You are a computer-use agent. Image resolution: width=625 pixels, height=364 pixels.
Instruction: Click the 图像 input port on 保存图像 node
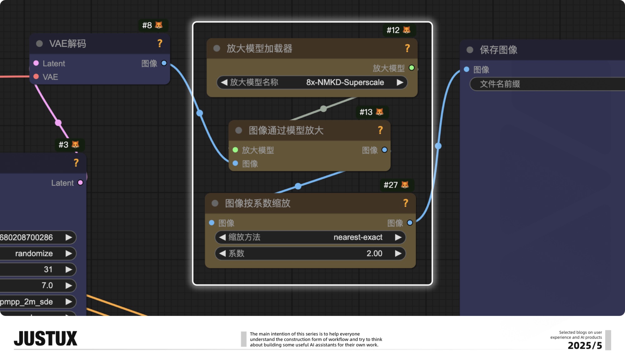[x=466, y=69]
